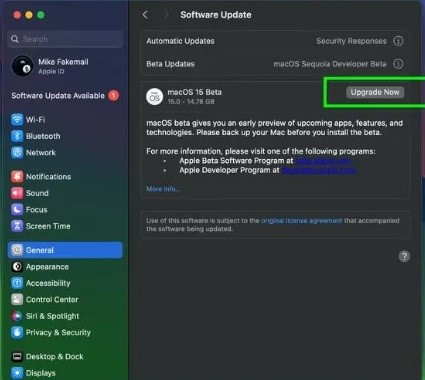425x380 pixels.
Task: Click the info icon beside macOS Sequoia Developer Beta
Action: pyautogui.click(x=398, y=64)
